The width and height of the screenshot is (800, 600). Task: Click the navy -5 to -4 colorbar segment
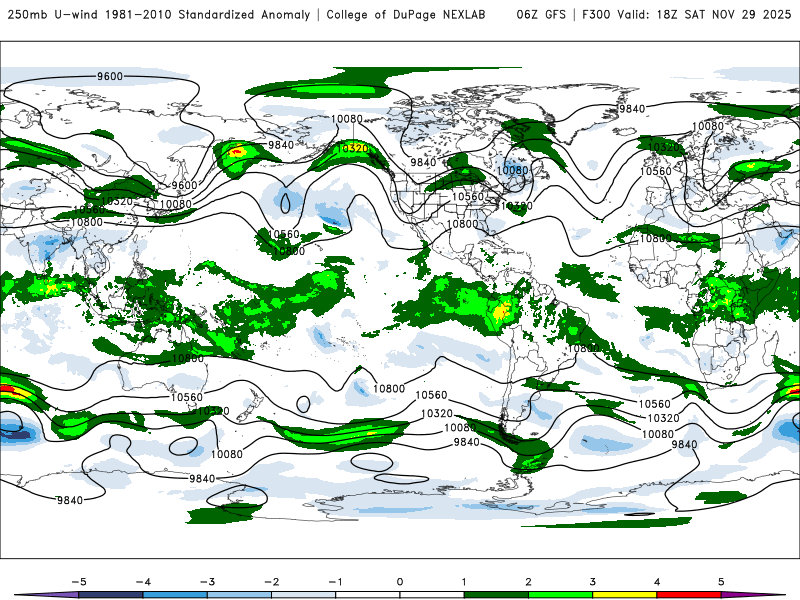point(111,595)
